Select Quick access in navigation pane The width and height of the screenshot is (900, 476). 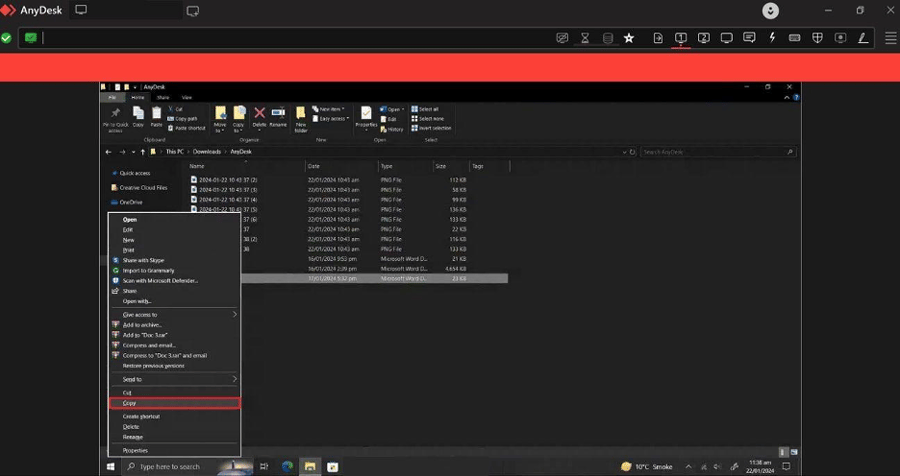(131, 173)
